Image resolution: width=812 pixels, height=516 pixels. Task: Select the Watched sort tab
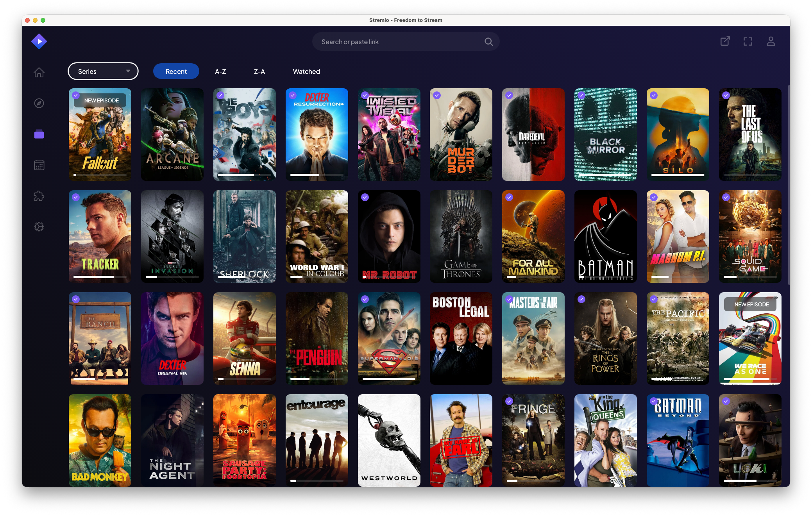tap(306, 71)
